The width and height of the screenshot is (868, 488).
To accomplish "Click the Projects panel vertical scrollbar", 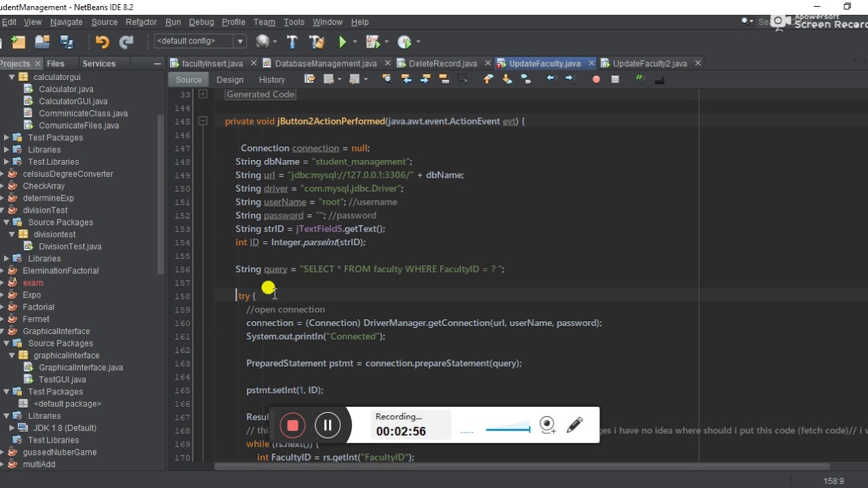I will pos(161,193).
